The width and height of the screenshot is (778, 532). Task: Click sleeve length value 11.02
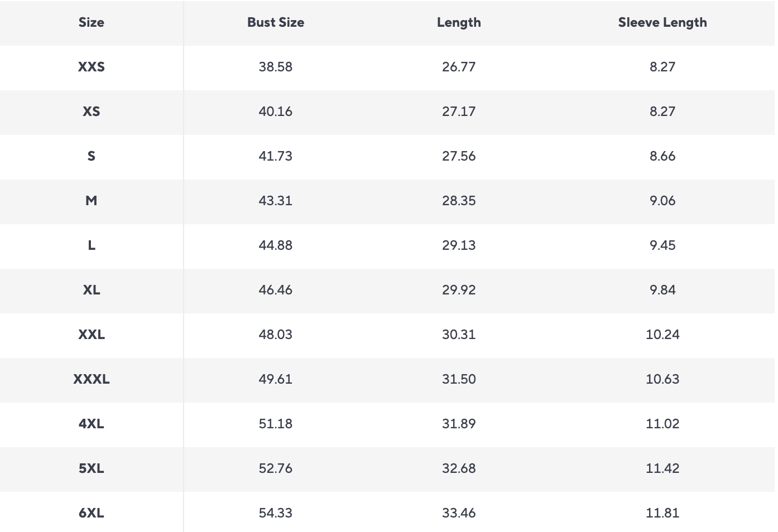click(x=662, y=424)
